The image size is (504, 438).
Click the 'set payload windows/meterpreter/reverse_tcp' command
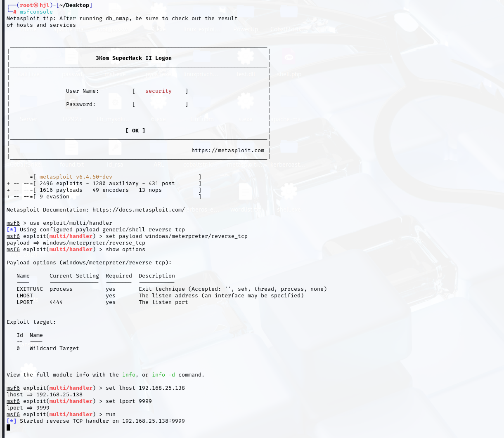pos(177,236)
